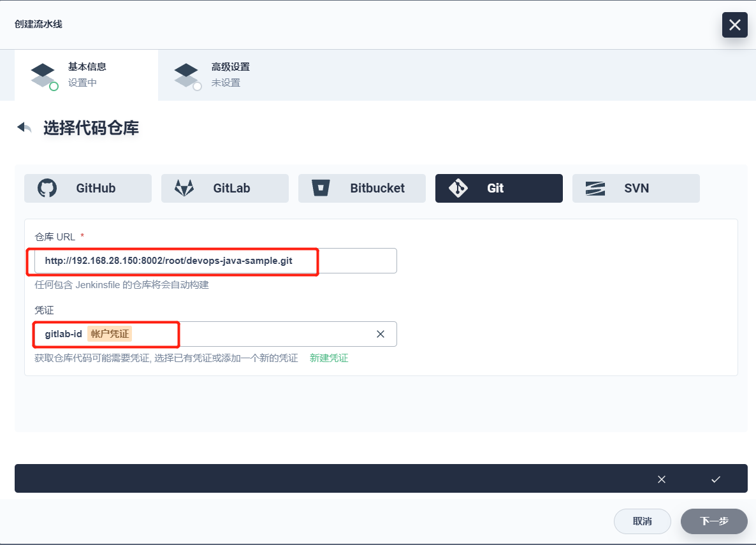Screen dimensions: 756x545
Task: Click the 选择代码仓库 heading
Action: (91, 128)
